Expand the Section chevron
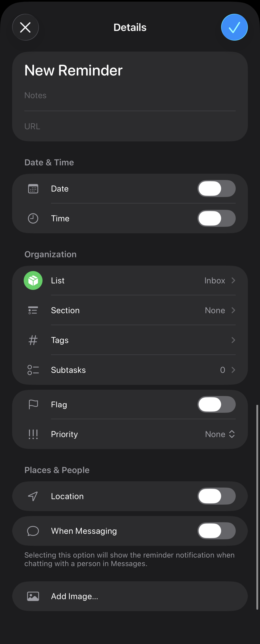The width and height of the screenshot is (260, 644). tap(233, 310)
